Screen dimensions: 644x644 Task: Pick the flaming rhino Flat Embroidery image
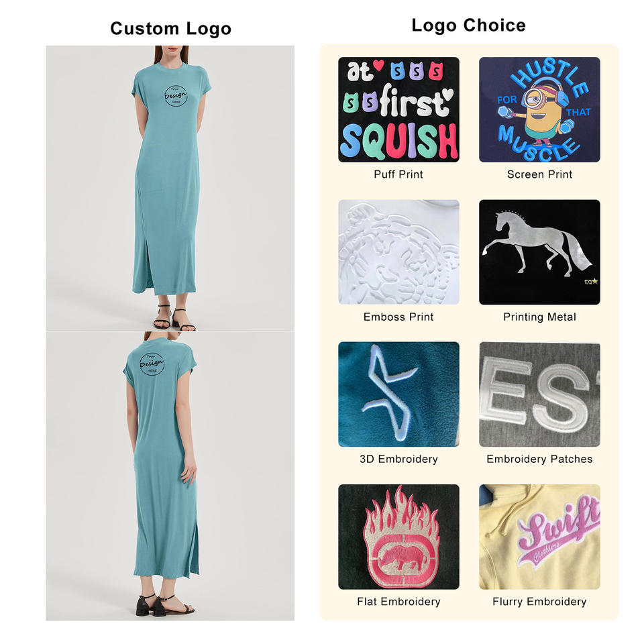tap(398, 537)
